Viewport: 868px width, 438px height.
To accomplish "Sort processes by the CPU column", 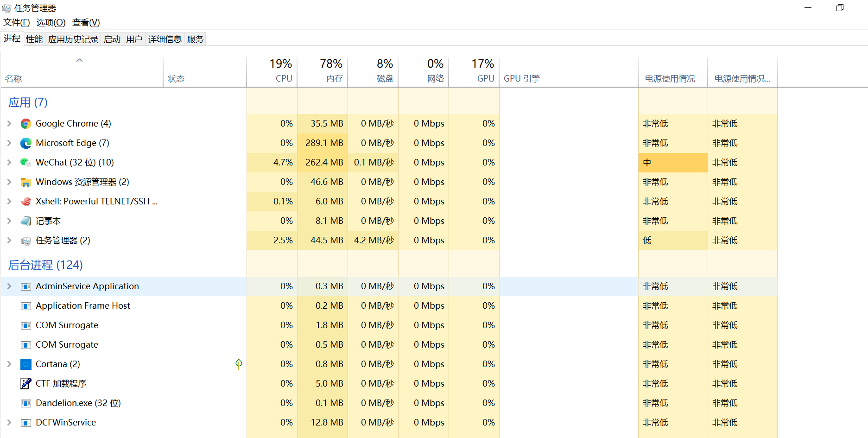I will 272,72.
